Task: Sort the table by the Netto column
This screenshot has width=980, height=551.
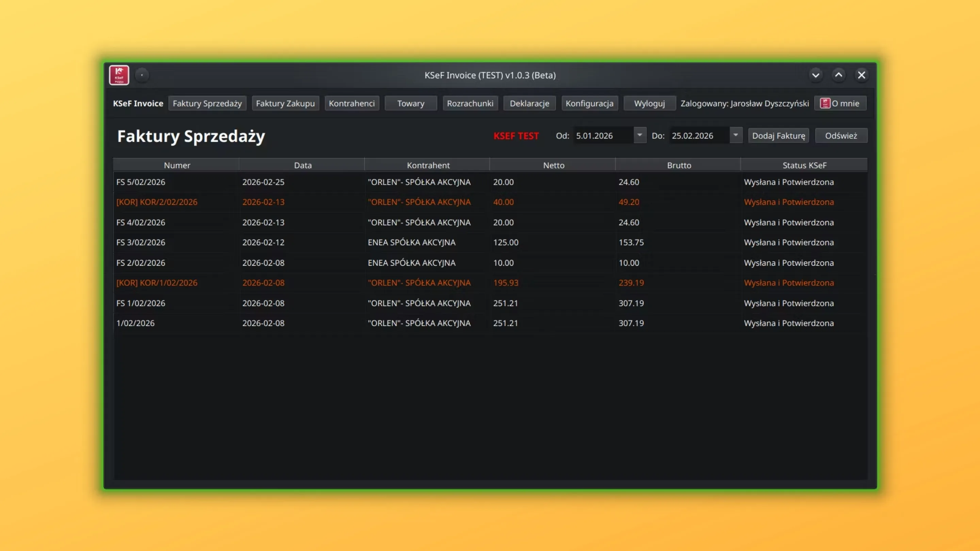Action: 554,165
